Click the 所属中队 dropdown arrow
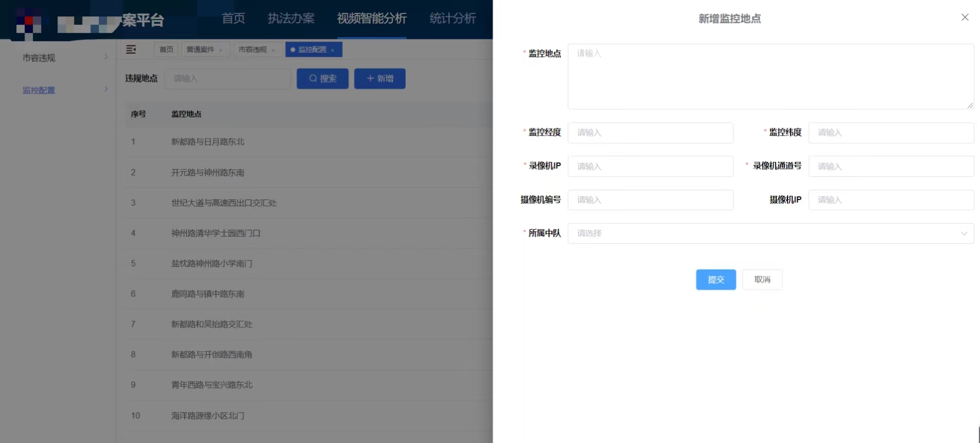980x443 pixels. click(x=964, y=233)
